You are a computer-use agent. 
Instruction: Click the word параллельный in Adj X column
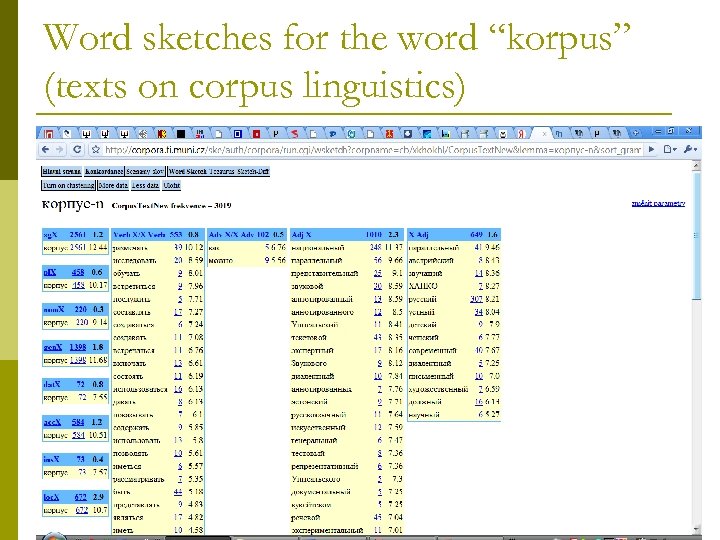(x=316, y=260)
